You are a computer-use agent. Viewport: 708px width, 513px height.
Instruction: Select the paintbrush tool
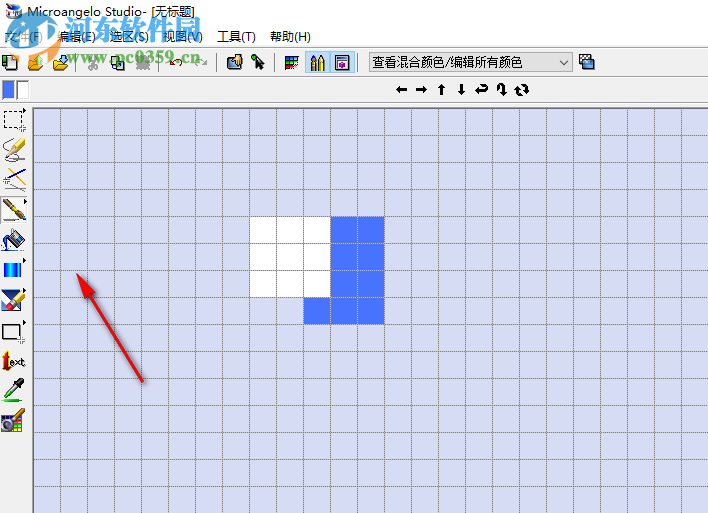pos(14,210)
